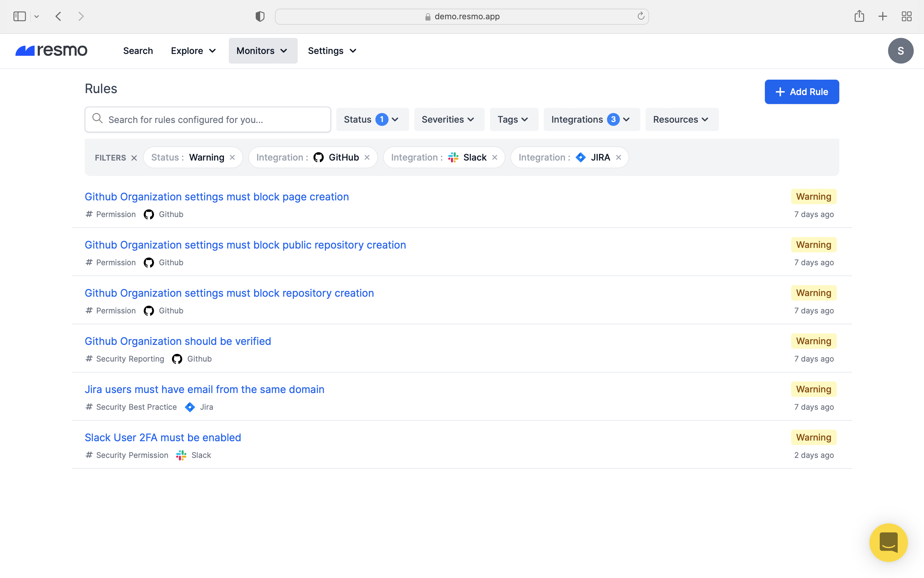Click Permission tag on page creation rule
The width and height of the screenshot is (924, 578).
tap(111, 215)
